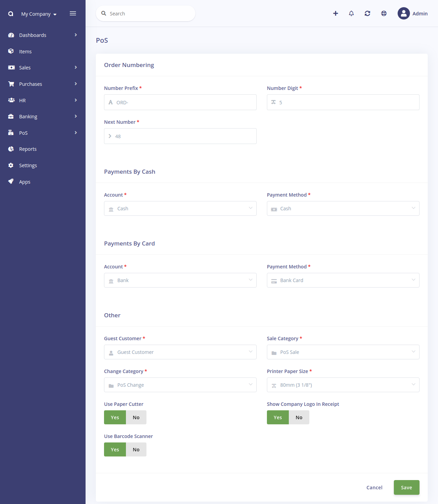Screen dimensions: 438x504
Task: Expand the PoS menu chevron
Action: tap(76, 133)
